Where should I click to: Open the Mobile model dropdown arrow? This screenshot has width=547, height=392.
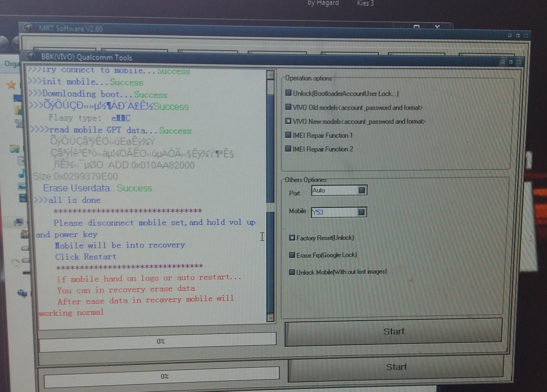click(x=361, y=212)
